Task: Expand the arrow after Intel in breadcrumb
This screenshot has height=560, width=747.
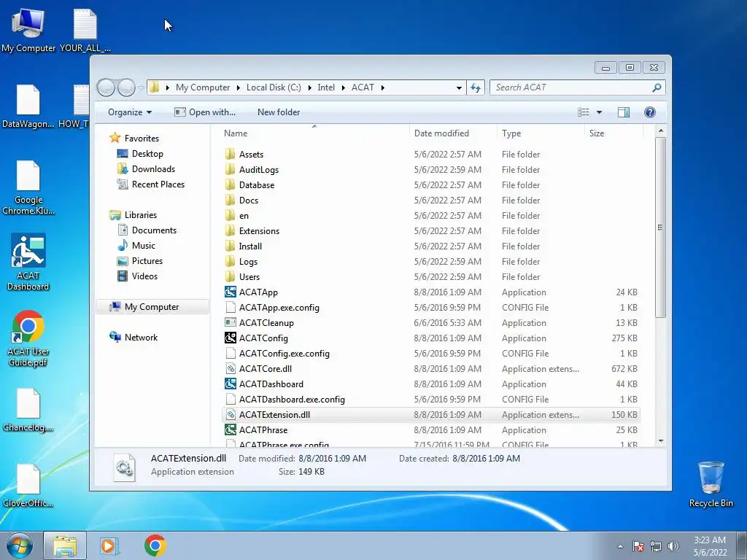Action: click(343, 87)
